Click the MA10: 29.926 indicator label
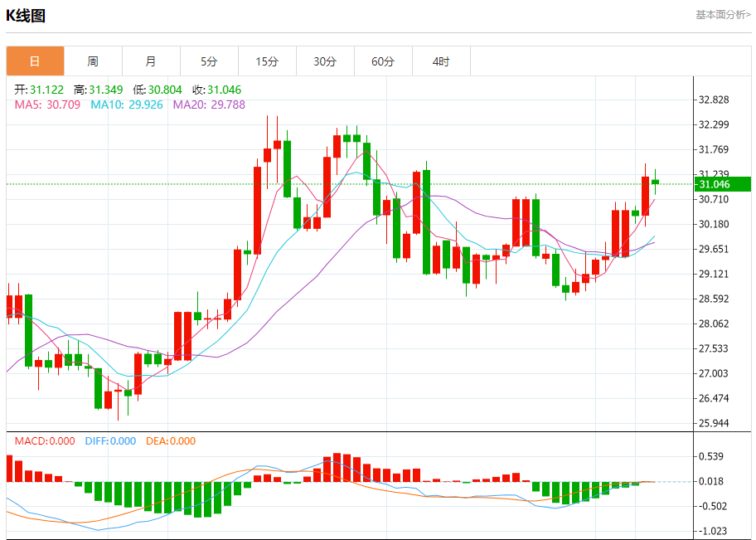The image size is (756, 540). (x=127, y=105)
